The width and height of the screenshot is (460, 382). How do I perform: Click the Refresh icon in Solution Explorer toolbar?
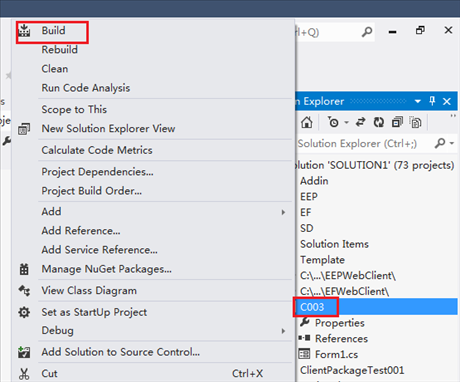[x=379, y=122]
